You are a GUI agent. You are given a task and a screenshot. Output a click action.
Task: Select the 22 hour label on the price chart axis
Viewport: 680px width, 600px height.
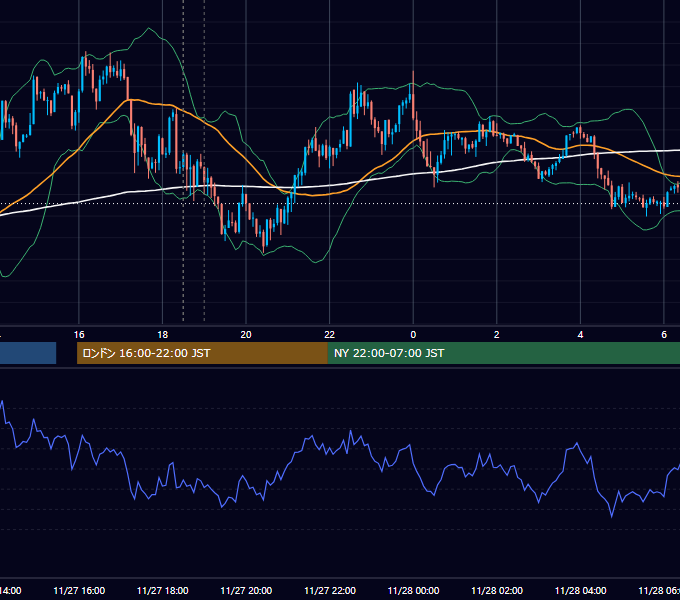pyautogui.click(x=330, y=335)
